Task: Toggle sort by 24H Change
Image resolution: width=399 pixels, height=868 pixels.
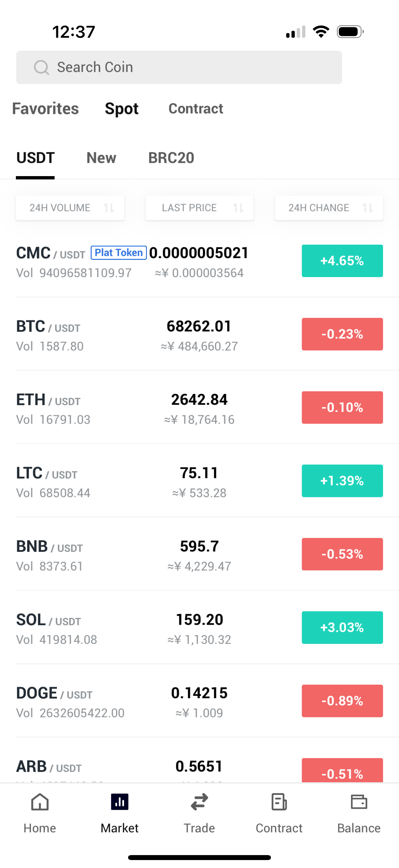Action: point(329,208)
